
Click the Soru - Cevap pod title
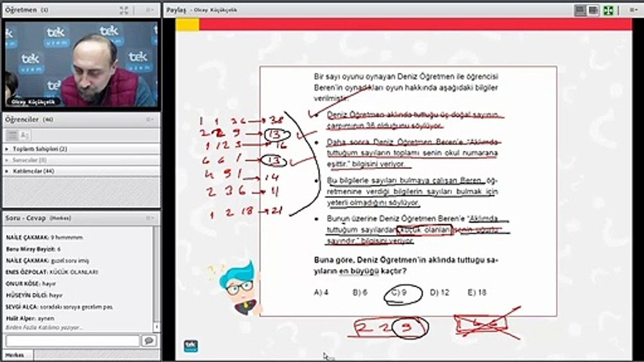click(25, 218)
